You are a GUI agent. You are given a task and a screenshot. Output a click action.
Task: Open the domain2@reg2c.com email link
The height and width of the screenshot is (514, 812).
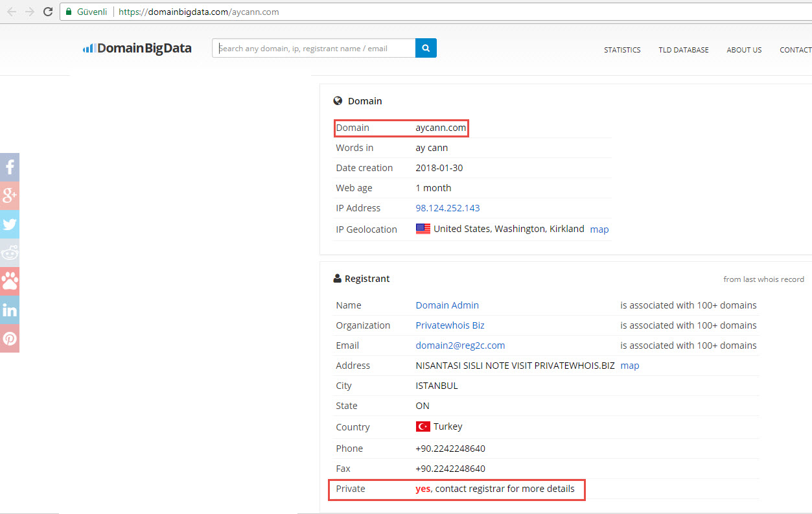pos(460,345)
